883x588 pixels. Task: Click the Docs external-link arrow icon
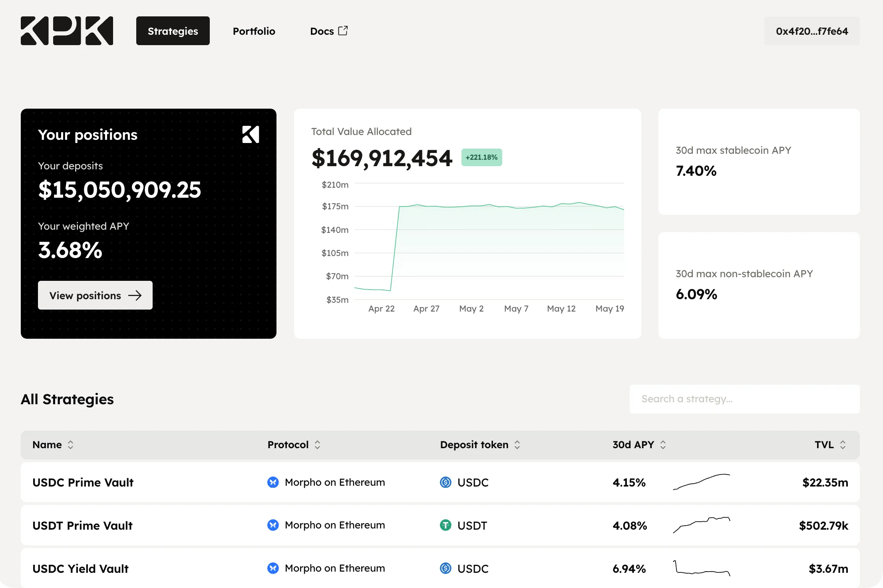click(343, 31)
